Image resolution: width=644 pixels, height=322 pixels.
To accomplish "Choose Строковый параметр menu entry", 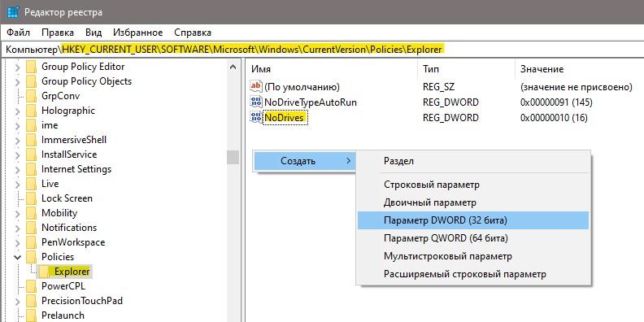I will pos(473,185).
